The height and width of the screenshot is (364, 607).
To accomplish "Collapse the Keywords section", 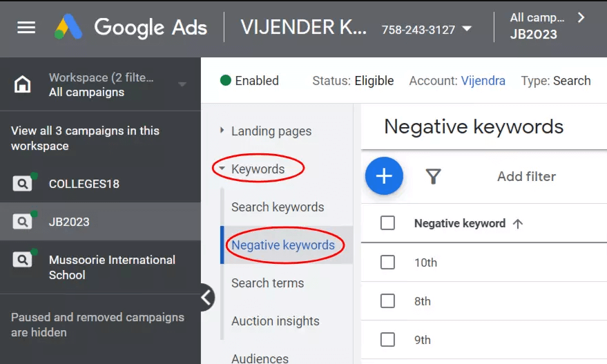I will tap(222, 169).
